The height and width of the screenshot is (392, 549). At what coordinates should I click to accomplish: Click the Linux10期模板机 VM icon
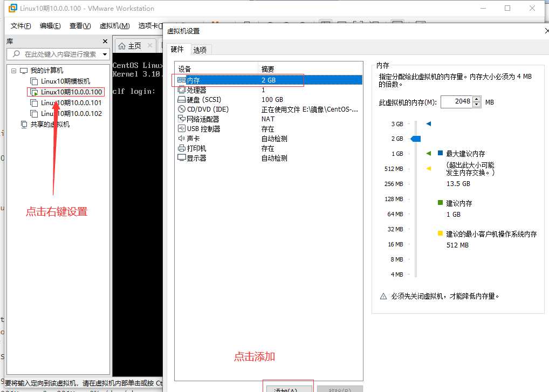tap(34, 81)
